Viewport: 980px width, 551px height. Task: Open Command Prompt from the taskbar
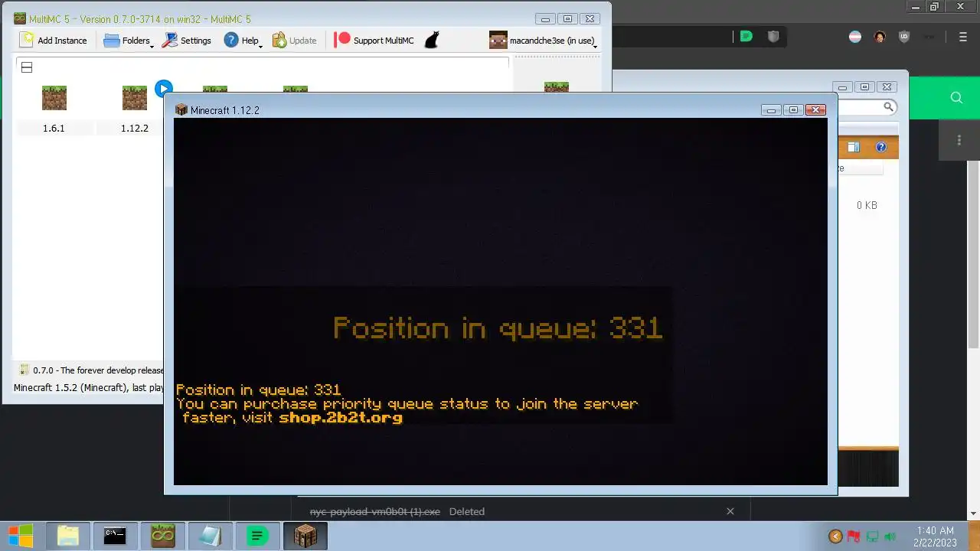(x=115, y=536)
